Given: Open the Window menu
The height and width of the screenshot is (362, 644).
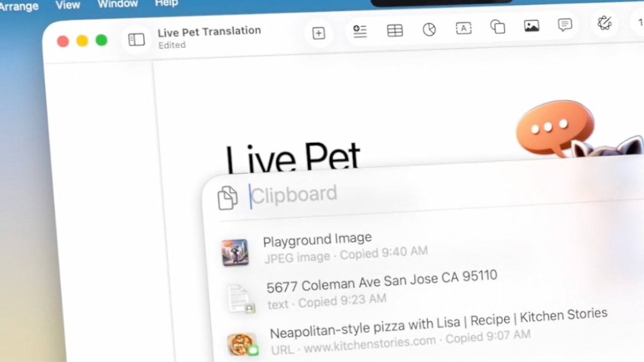Looking at the screenshot, I should [118, 4].
